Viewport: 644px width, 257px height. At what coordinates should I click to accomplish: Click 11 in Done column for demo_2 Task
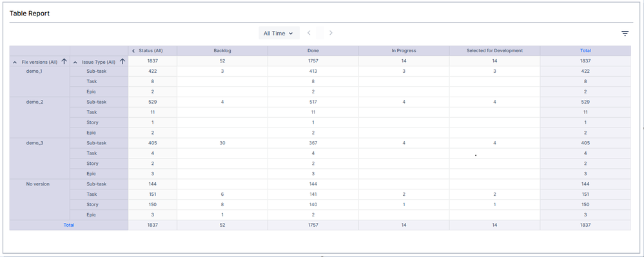click(313, 112)
